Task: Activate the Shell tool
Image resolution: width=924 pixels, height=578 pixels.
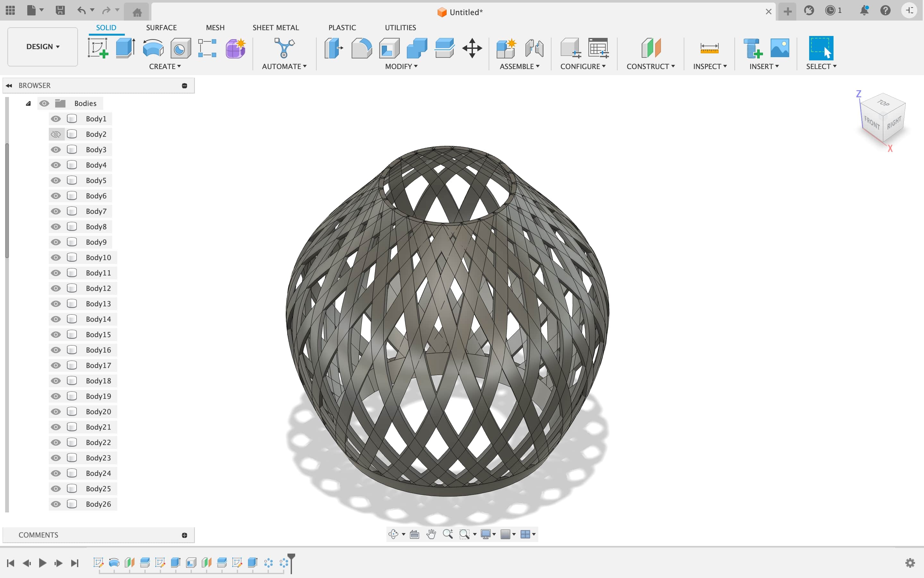Action: (389, 48)
